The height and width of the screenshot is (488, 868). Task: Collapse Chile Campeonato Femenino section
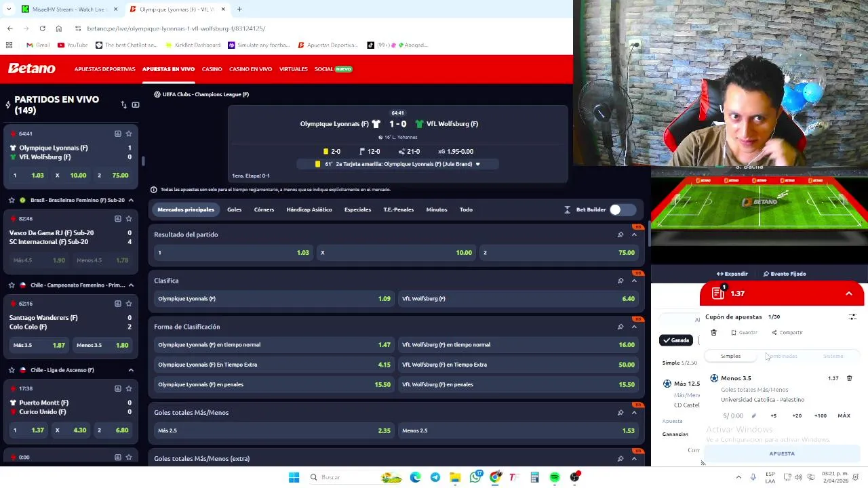tap(131, 285)
